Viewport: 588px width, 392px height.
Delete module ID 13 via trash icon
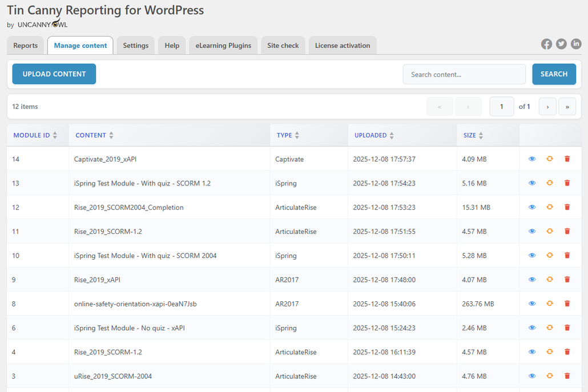click(567, 183)
